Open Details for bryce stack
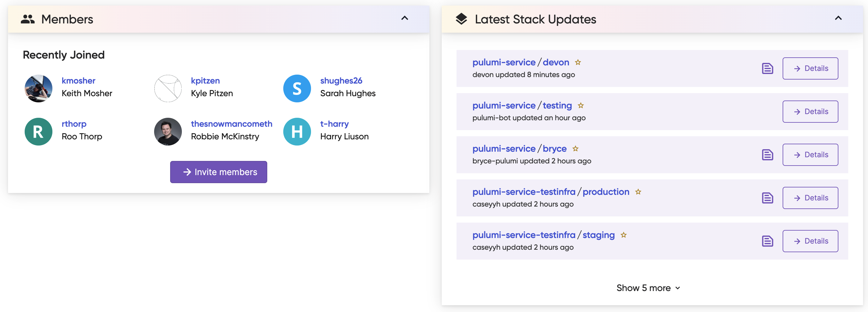The width and height of the screenshot is (868, 312). (810, 155)
